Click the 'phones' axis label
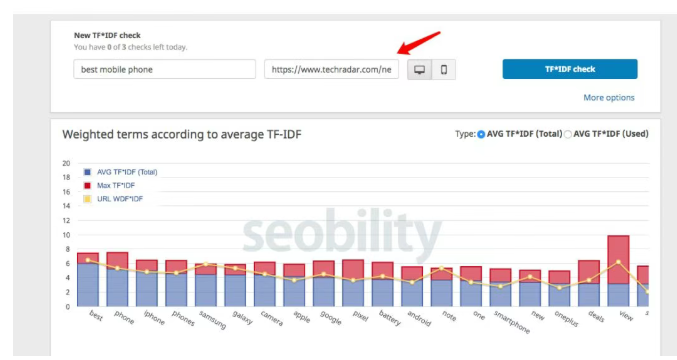Screen dimensions: 677x360 pyautogui.click(x=183, y=318)
